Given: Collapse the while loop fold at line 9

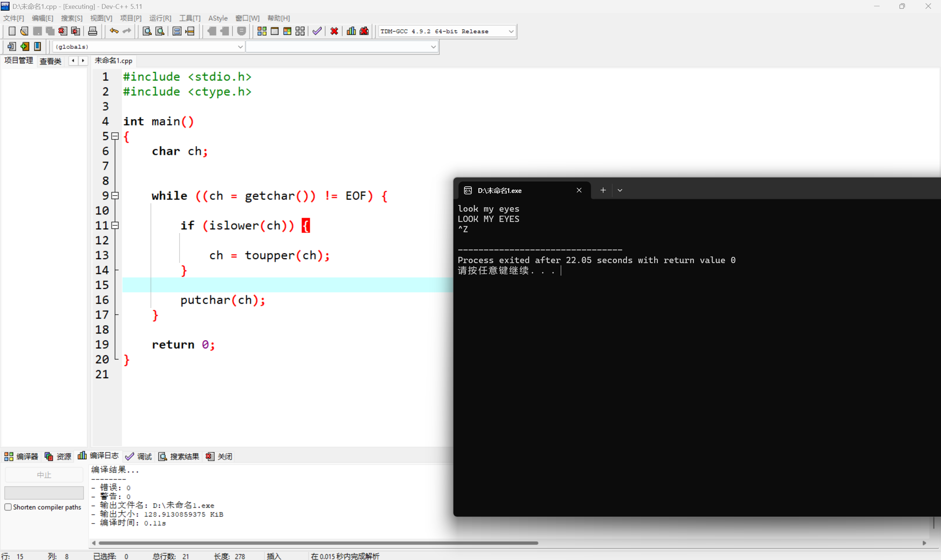Looking at the screenshot, I should coord(115,195).
